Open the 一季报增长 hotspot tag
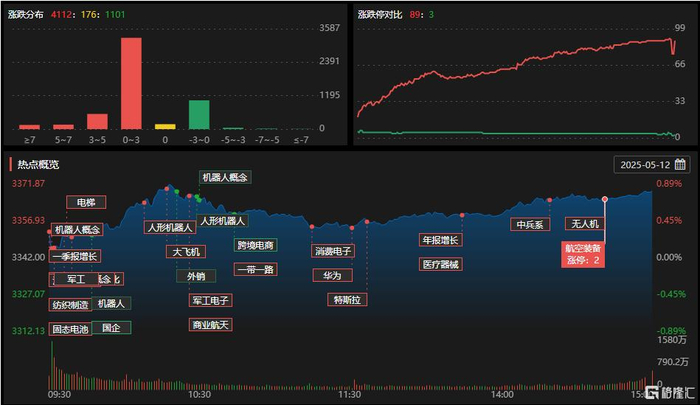Image resolution: width=700 pixels, height=405 pixels. (75, 256)
